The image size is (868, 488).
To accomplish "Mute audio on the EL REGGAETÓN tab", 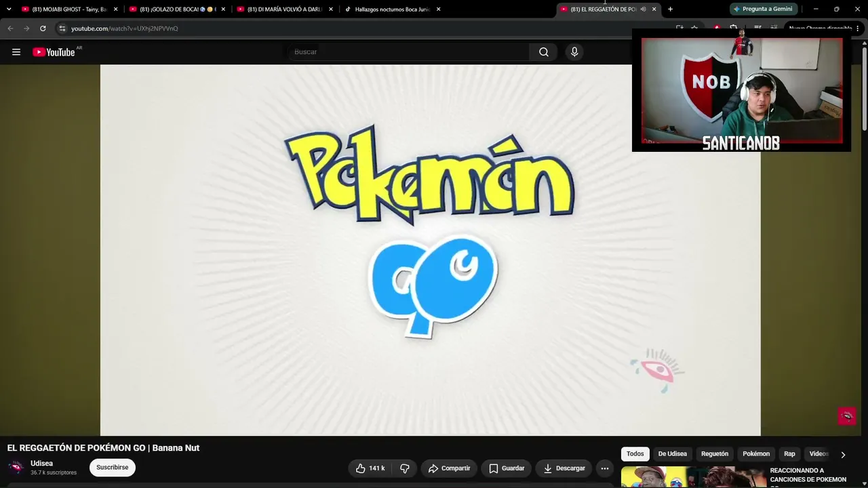I will 643,9.
